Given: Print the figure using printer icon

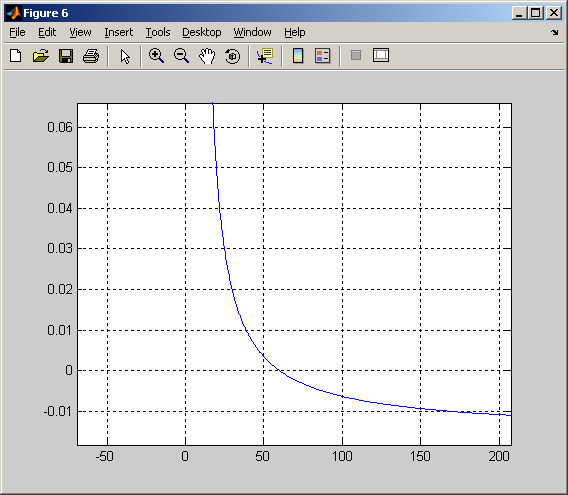Looking at the screenshot, I should point(91,56).
